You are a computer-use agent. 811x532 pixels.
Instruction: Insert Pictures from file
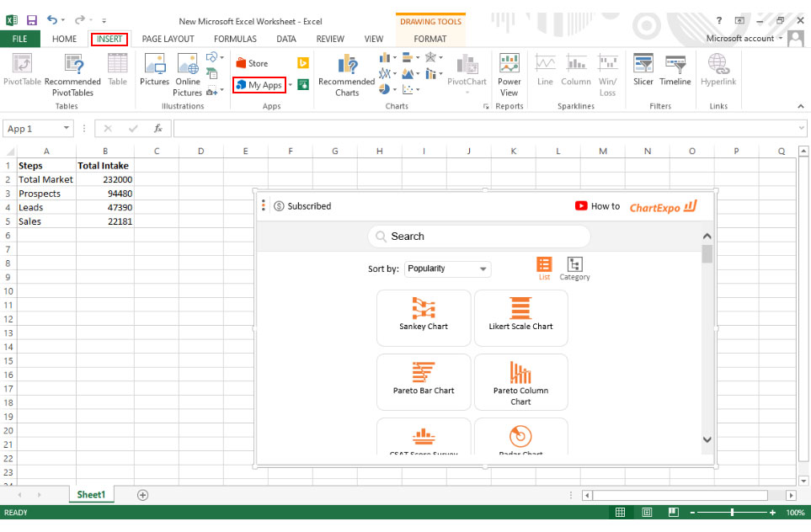(155, 70)
